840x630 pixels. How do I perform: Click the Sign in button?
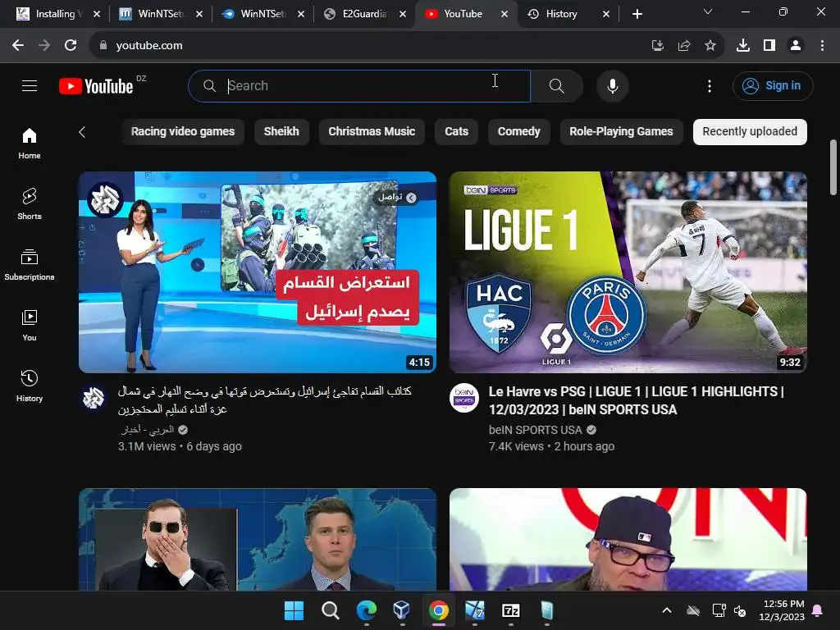click(773, 85)
